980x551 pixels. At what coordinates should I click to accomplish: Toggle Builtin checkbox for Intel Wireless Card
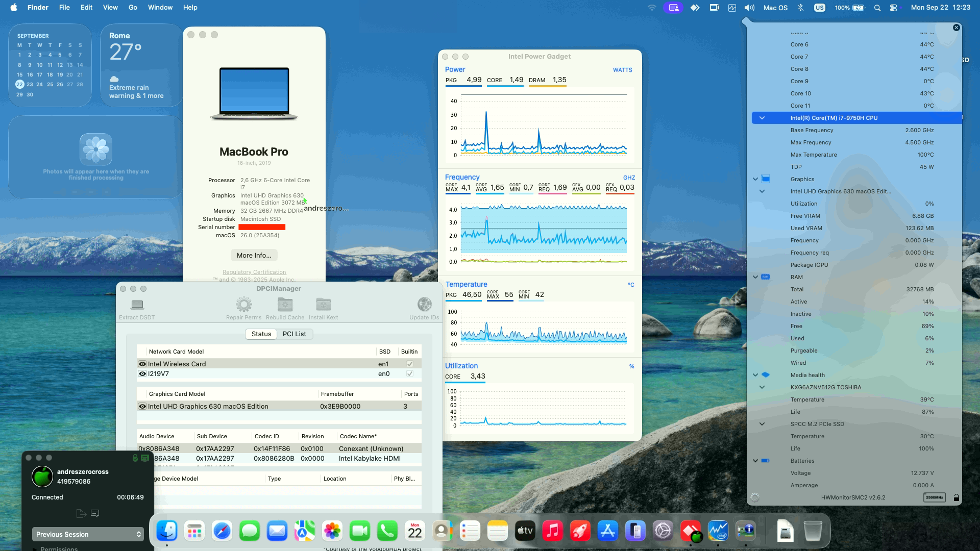coord(409,364)
